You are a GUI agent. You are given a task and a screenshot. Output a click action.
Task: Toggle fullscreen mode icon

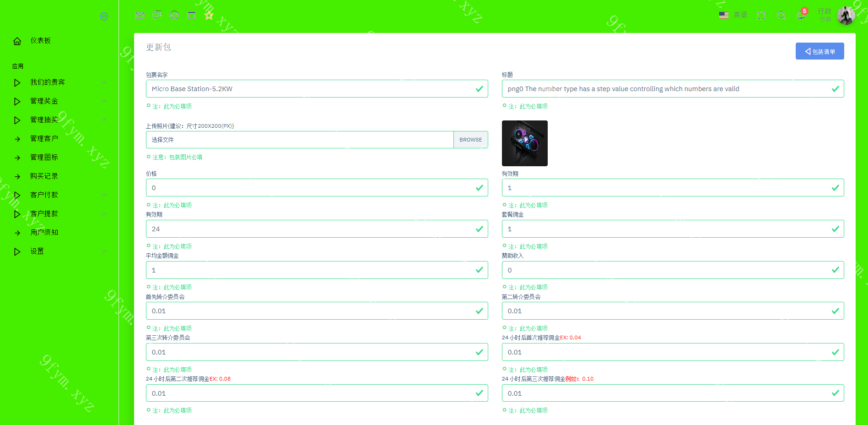click(761, 16)
